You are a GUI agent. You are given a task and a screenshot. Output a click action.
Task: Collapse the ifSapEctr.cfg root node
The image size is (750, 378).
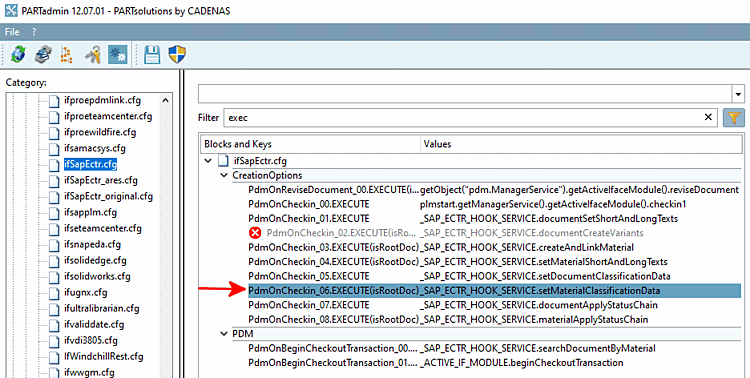pyautogui.click(x=208, y=160)
